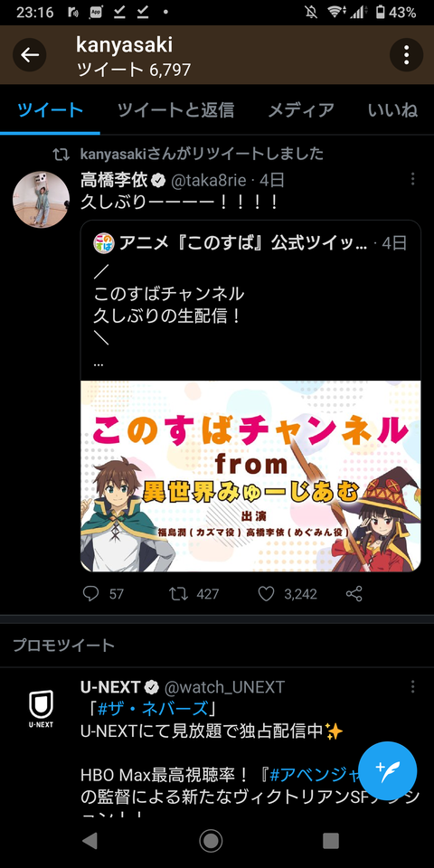Tap the share icon under the tweet
Screen dimensions: 434x868
[x=354, y=594]
